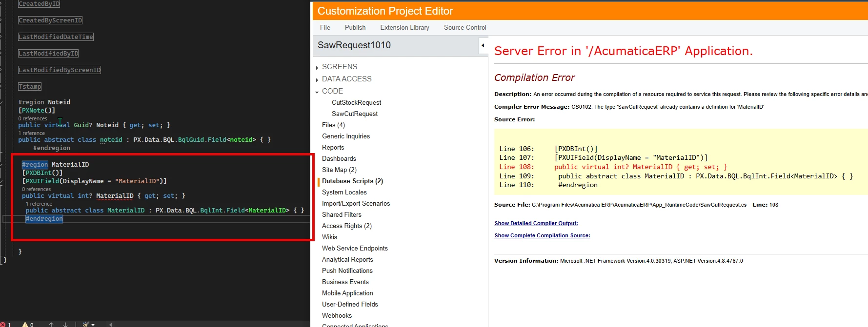Open the Extension Library menu
Screen dimensions: 868x327
coord(404,27)
